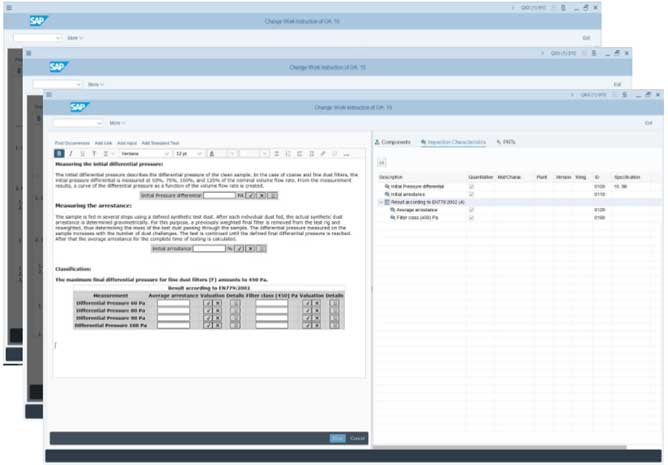This screenshot has width=668, height=465.
Task: Reject Average arrestance valuation for 60 Pa row
Action: [217, 303]
